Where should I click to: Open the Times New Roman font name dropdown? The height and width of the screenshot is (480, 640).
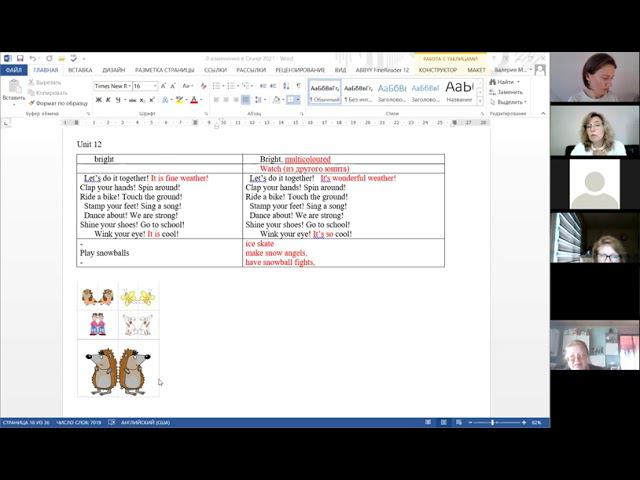130,86
